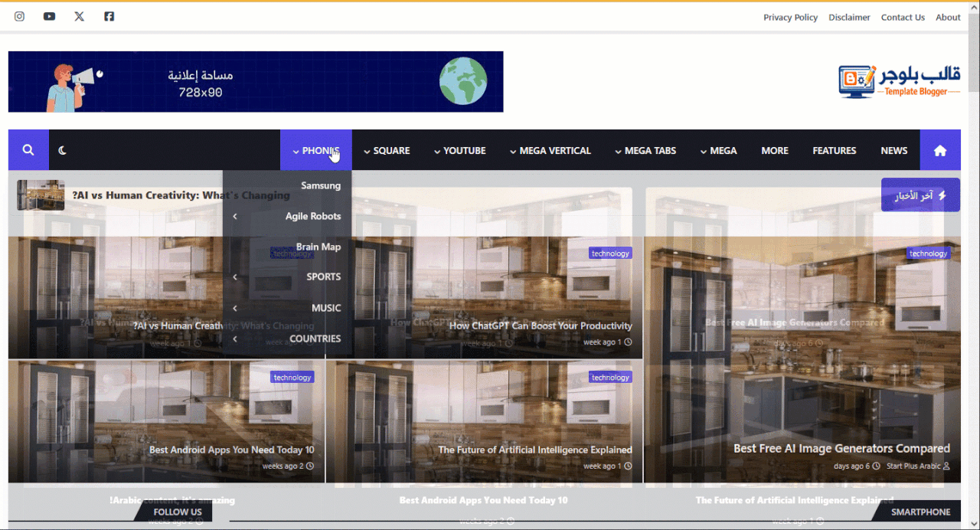
Task: Expand the SPORTS submenu
Action: (287, 276)
